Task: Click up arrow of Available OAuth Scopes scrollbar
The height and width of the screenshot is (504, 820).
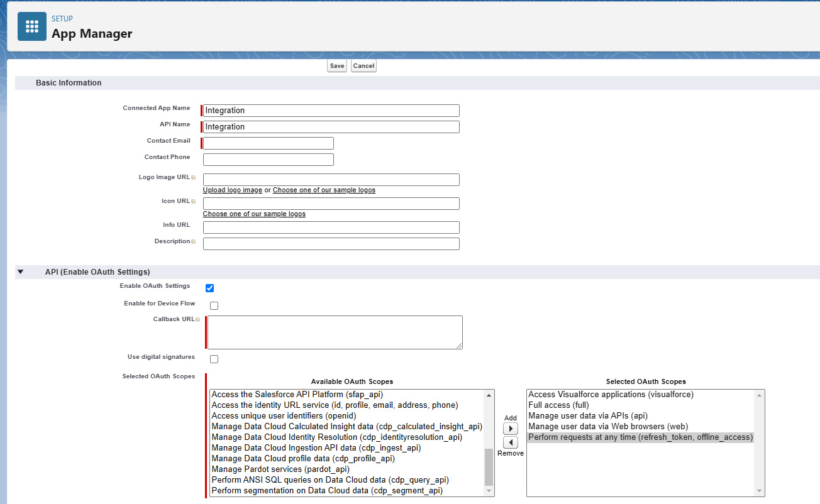Action: pyautogui.click(x=489, y=395)
